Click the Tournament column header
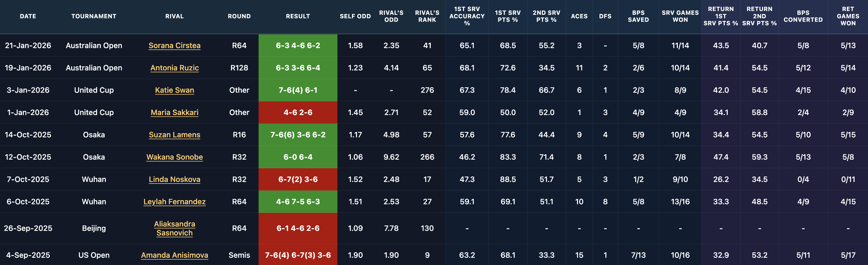Screen dimensions: 868x265 [94, 16]
